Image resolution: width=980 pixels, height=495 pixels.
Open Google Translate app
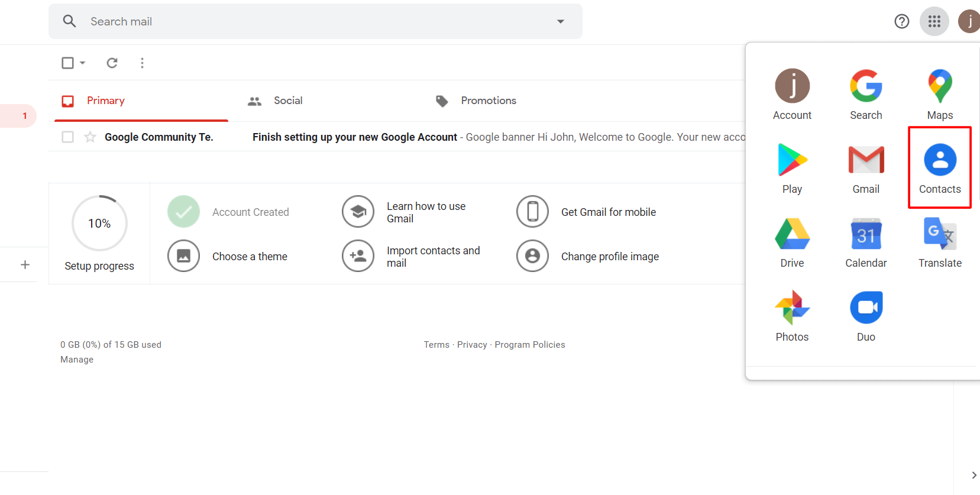940,242
